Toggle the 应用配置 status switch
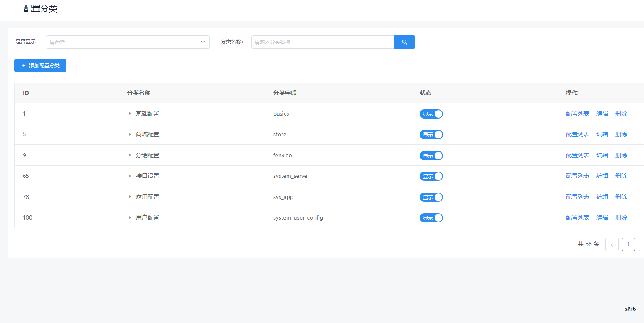Viewport: 644px width, 323px height. pos(431,197)
